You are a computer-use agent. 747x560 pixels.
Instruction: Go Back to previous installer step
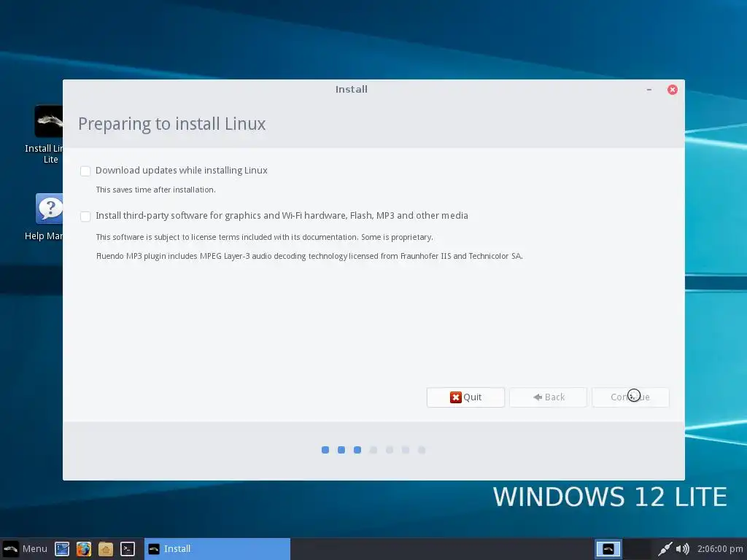548,397
